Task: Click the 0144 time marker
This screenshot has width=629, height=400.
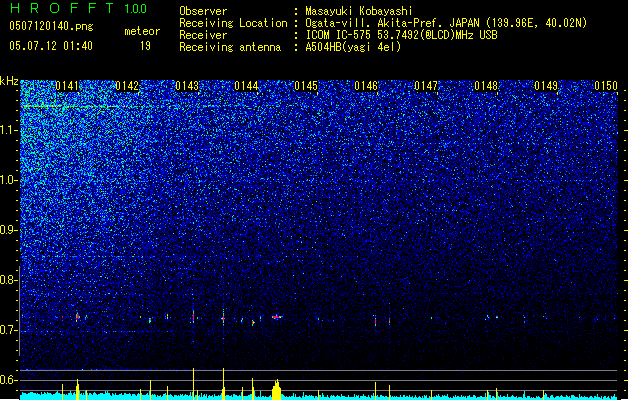Action: (x=246, y=86)
